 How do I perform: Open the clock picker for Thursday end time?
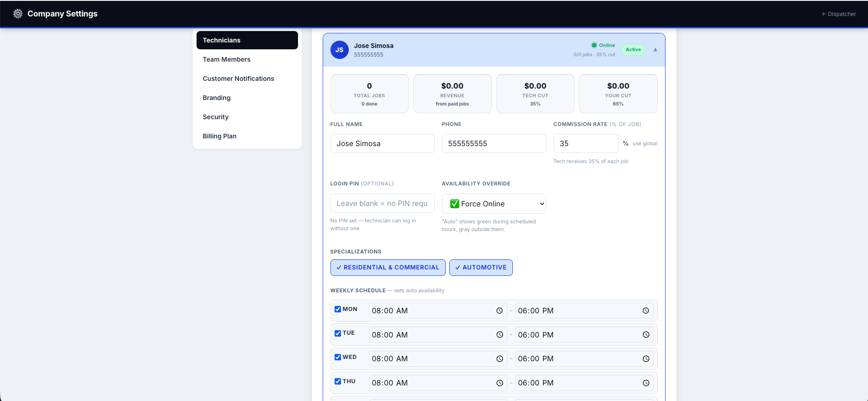pos(646,383)
